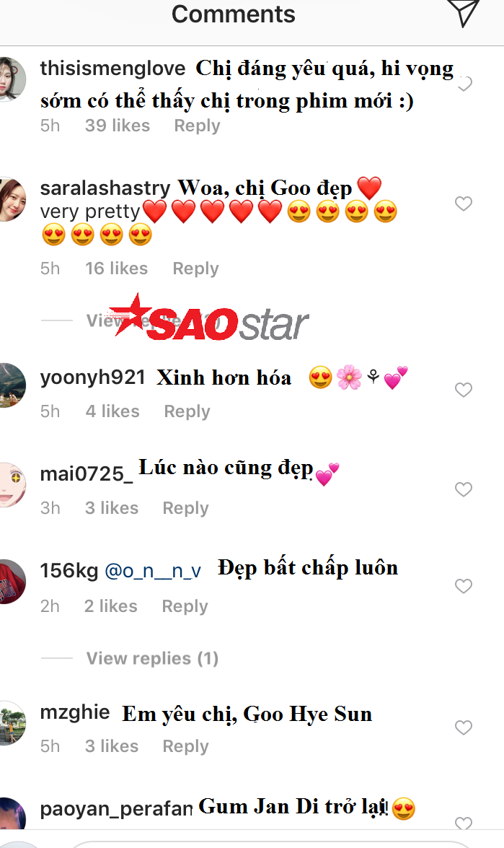Expand the View replies link under saralashastry
Screen dimensions: 504x848
click(x=154, y=320)
